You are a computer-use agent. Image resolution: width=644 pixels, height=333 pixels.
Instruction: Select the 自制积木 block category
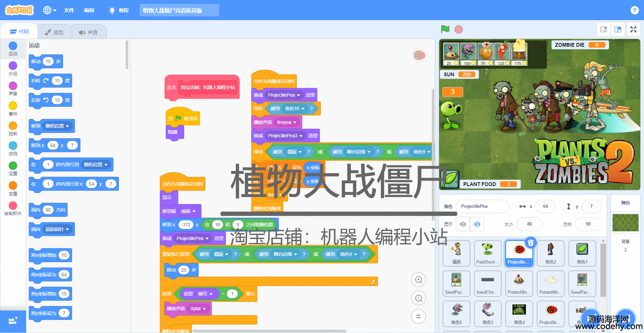13,208
